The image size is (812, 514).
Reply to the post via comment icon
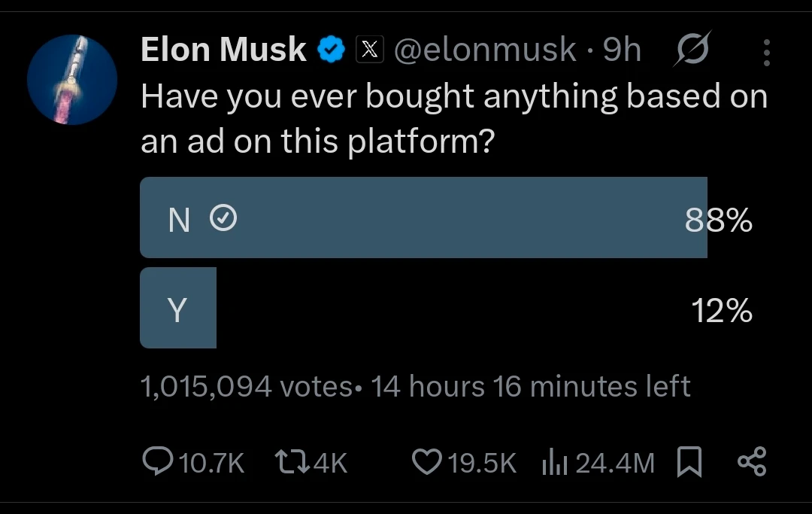[x=158, y=461]
